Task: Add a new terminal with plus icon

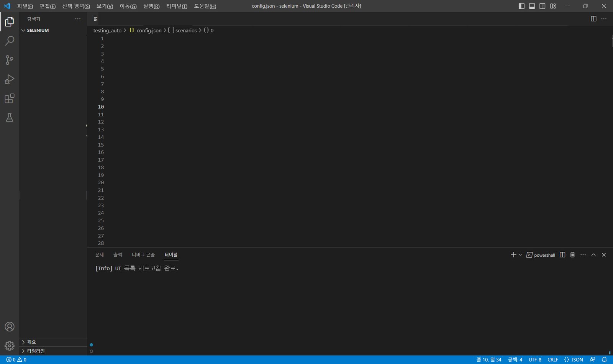Action: pyautogui.click(x=513, y=255)
